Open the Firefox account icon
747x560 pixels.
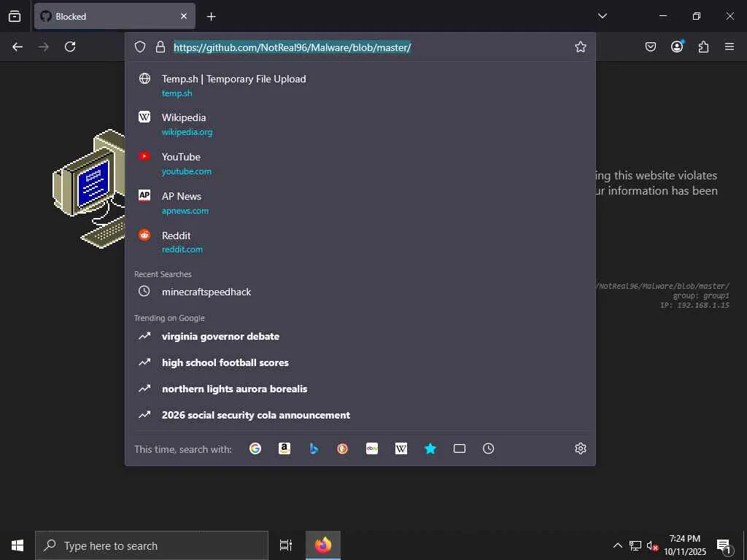[x=677, y=46]
